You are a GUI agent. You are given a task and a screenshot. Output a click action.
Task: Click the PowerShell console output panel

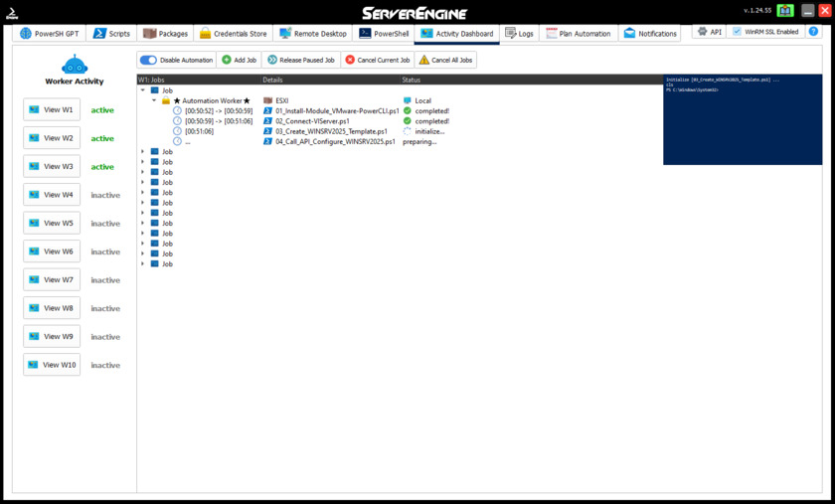743,119
